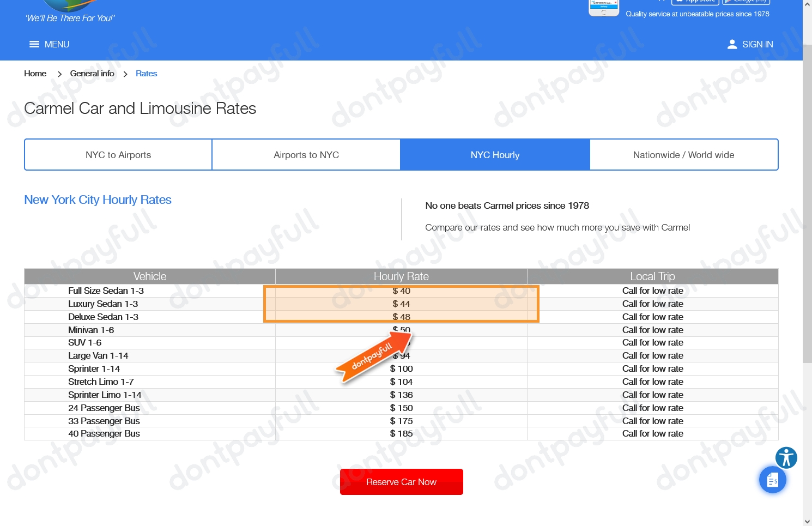Viewport: 812px width, 526px height.
Task: Tap the App Store badge
Action: [695, 2]
